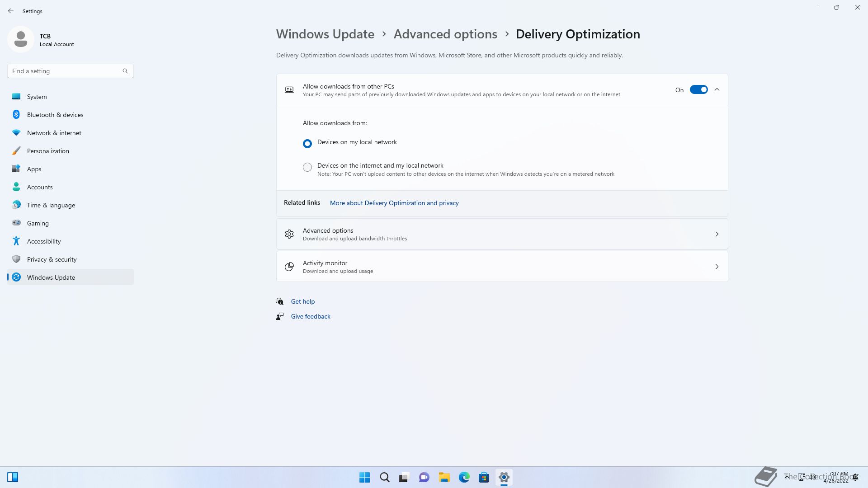Open Microsoft Store from the taskbar
This screenshot has height=488, width=868.
(x=484, y=477)
